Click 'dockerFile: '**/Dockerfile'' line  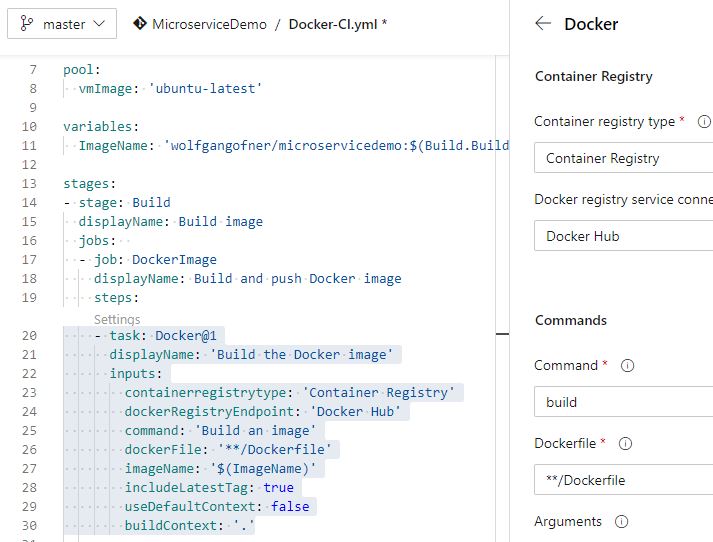coord(228,450)
